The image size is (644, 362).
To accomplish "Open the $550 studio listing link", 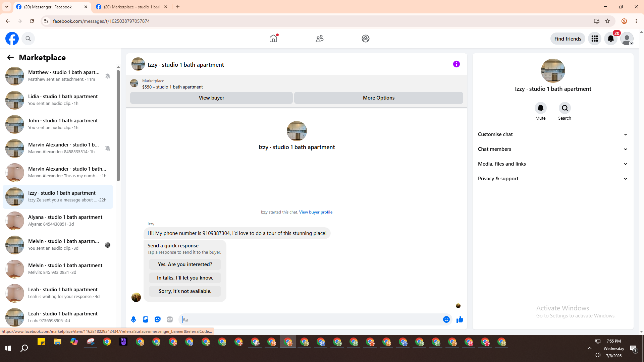I will 172,87.
